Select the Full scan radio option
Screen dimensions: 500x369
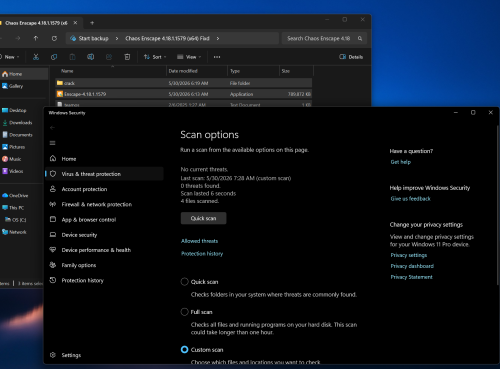184,312
